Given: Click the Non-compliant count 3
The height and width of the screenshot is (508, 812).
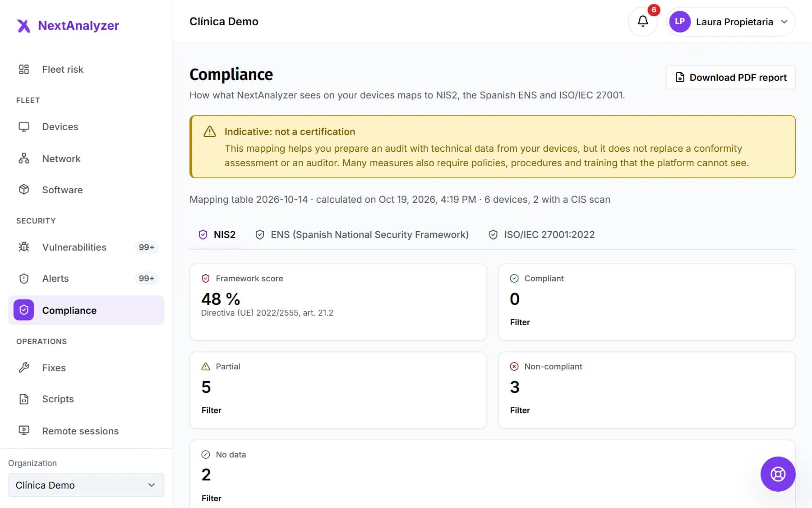Looking at the screenshot, I should pyautogui.click(x=515, y=387).
